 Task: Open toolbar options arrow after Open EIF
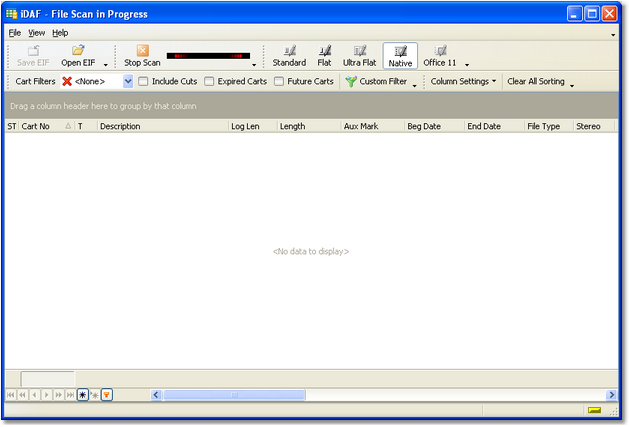coord(106,65)
